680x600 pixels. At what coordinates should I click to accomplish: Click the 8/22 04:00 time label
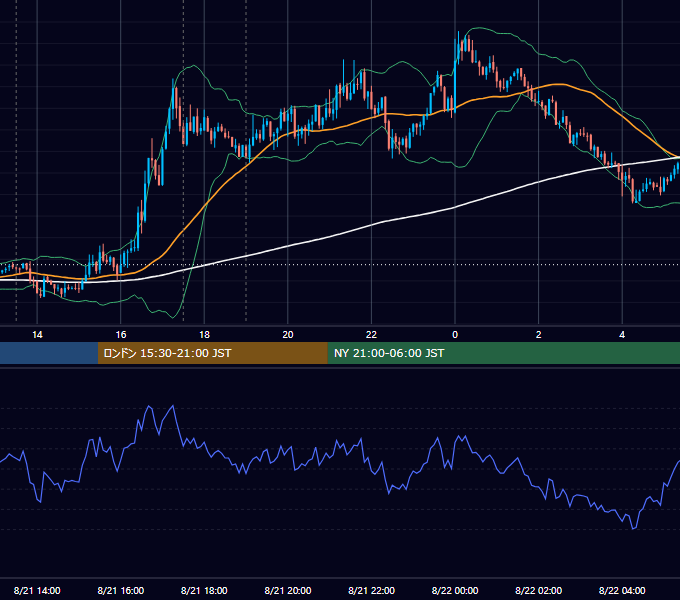[622, 590]
